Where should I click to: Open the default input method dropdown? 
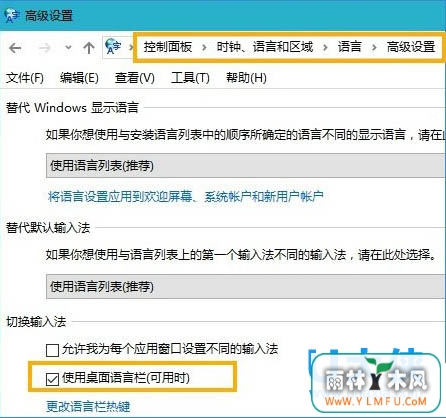point(246,286)
